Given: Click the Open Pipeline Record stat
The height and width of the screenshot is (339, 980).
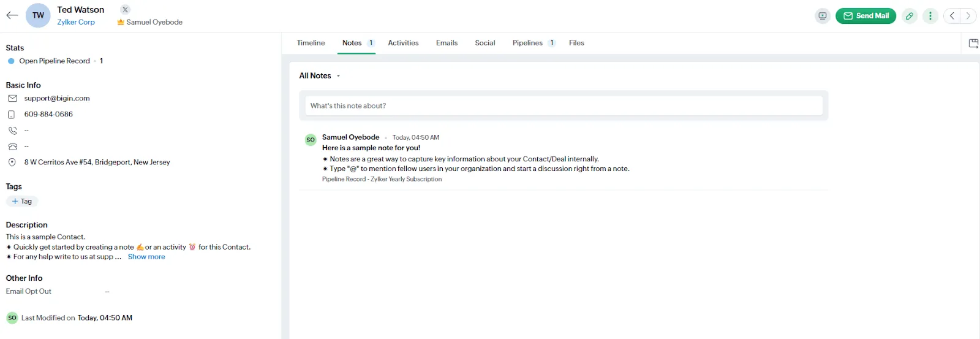Looking at the screenshot, I should 55,61.
